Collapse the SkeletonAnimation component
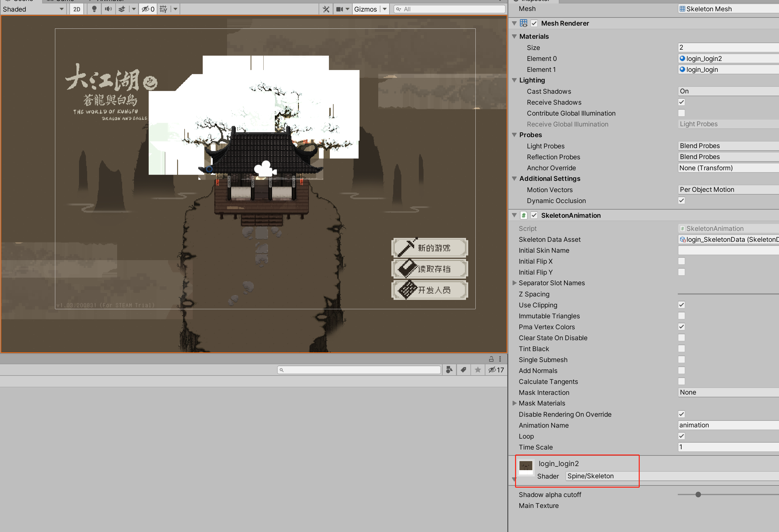The width and height of the screenshot is (779, 532). click(x=514, y=215)
